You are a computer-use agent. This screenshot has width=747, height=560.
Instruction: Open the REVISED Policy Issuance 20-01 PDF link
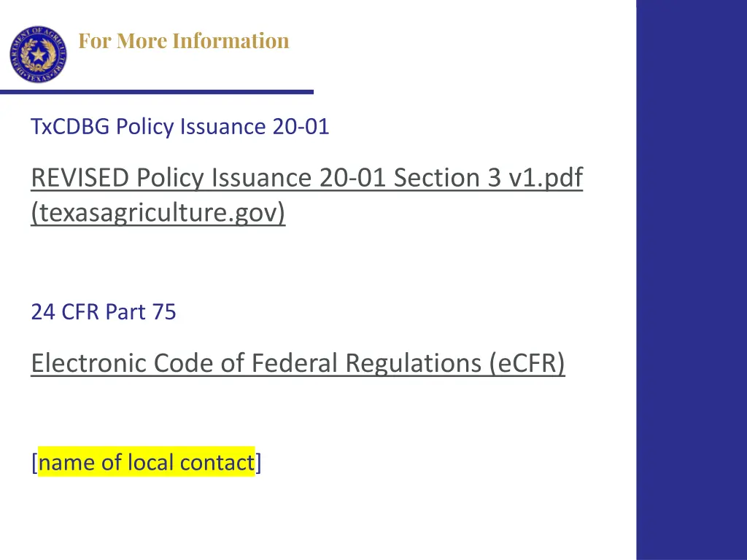pyautogui.click(x=307, y=195)
